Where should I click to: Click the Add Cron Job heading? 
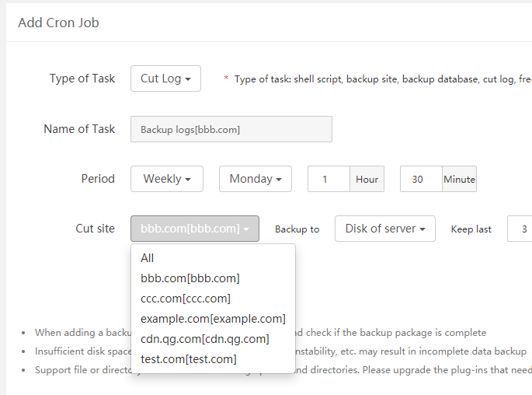coord(58,22)
